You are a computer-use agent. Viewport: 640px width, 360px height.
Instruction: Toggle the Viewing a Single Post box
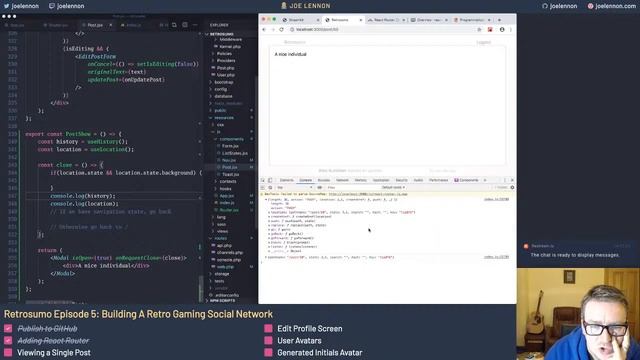(x=8, y=353)
